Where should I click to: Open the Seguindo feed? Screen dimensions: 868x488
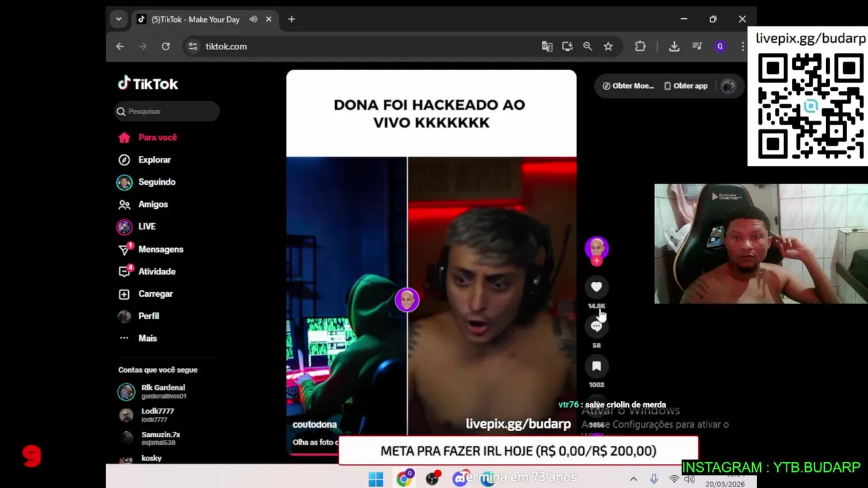[x=157, y=182]
